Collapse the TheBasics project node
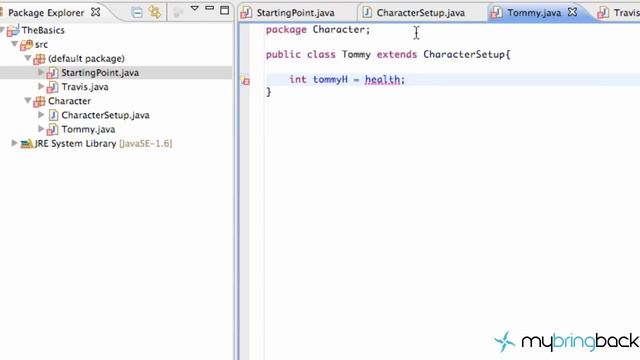640x360 pixels. point(2,30)
